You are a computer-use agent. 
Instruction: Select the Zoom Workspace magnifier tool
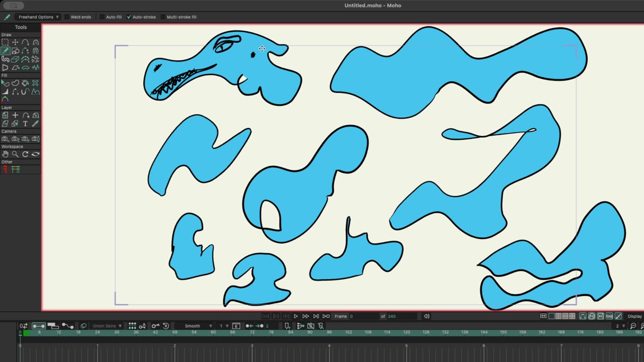(x=15, y=154)
